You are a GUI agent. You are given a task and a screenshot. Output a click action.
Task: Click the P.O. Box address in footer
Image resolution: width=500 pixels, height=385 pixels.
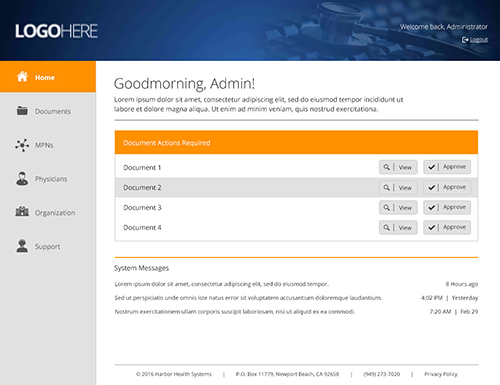tap(287, 374)
